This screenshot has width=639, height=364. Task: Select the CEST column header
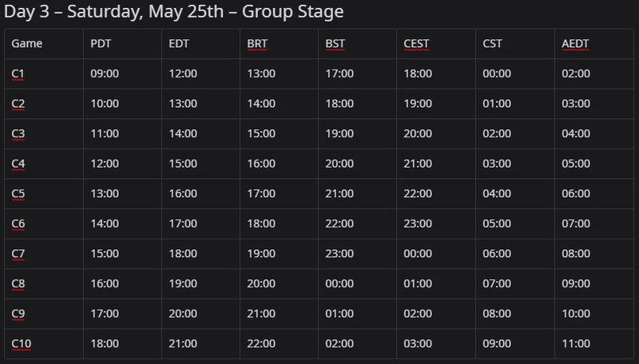[x=416, y=44]
